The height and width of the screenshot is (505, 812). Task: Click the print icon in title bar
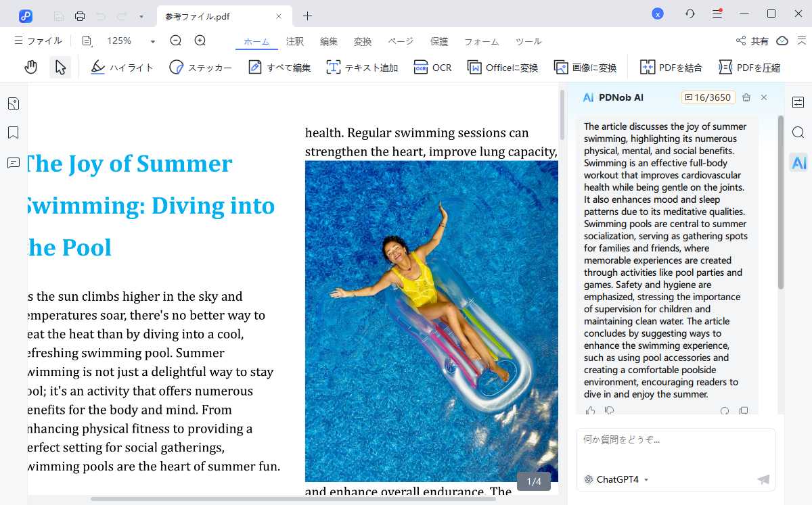pyautogui.click(x=80, y=16)
